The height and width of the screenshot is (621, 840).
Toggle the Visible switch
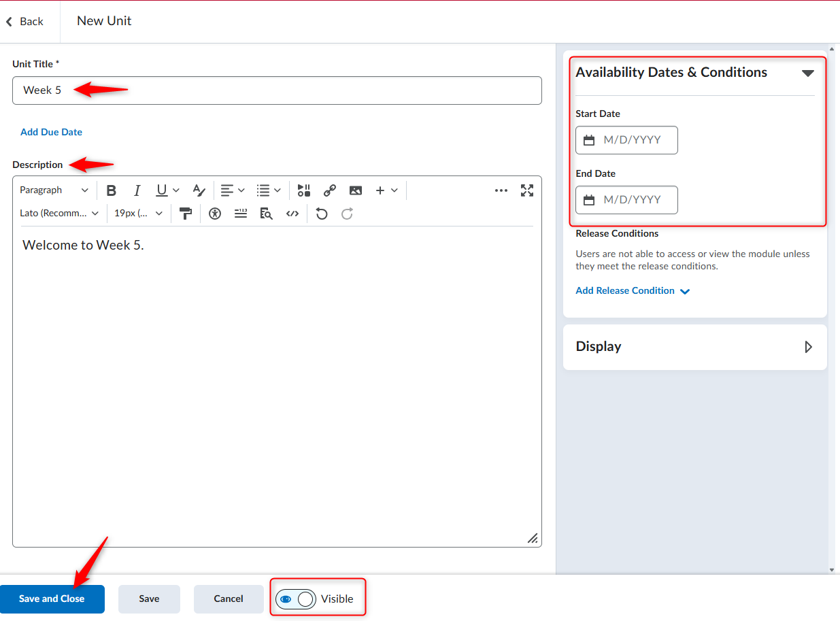296,599
